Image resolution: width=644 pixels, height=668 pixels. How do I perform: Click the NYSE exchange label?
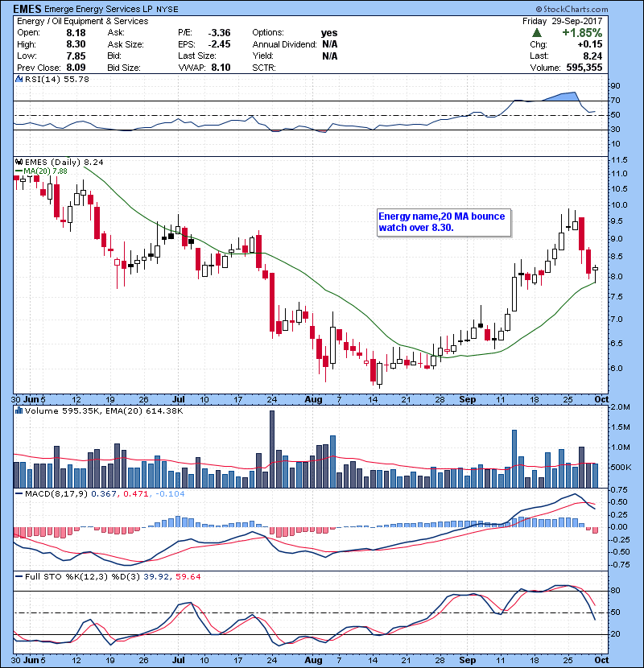[167, 10]
